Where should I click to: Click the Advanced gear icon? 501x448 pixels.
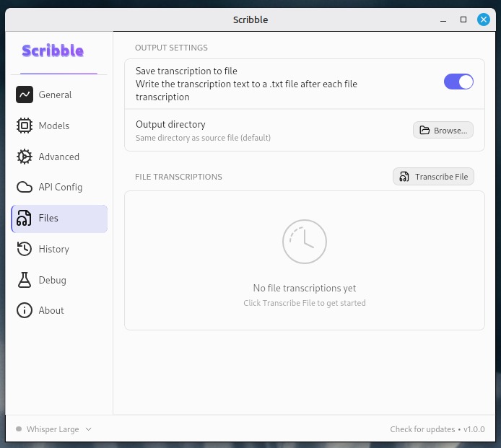[x=25, y=157]
